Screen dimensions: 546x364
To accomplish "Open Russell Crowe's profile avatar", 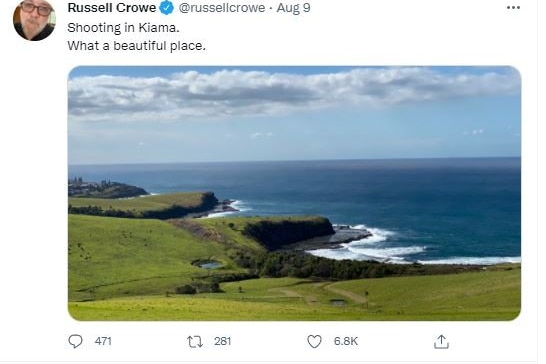I will coord(34,20).
